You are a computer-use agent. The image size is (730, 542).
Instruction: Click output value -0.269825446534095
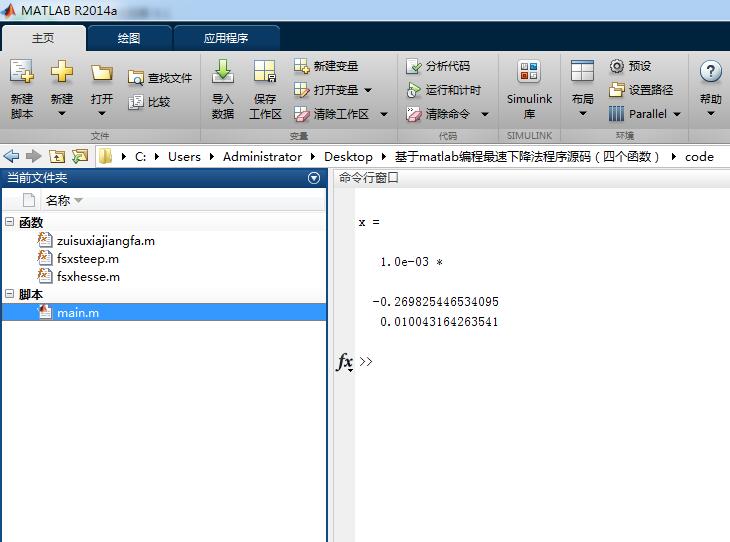tap(435, 302)
